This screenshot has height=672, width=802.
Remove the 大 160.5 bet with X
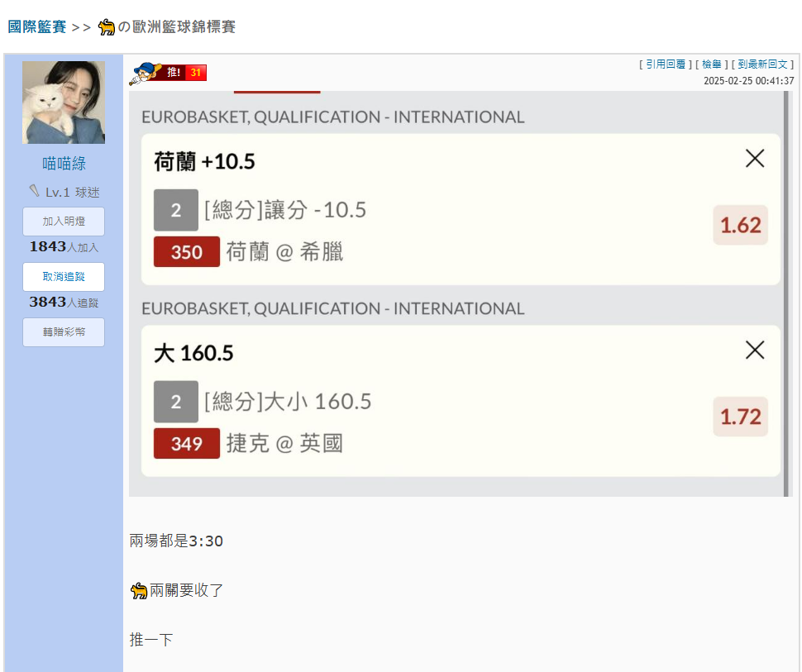[754, 350]
